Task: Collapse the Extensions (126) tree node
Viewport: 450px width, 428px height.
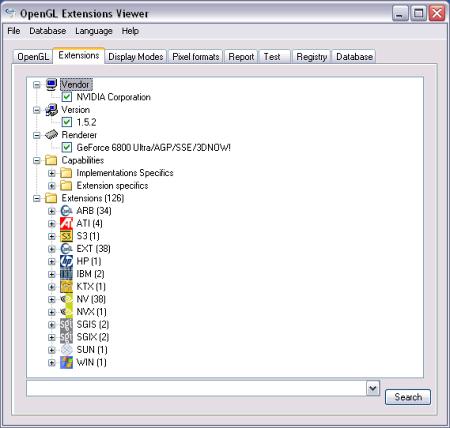Action: [x=37, y=198]
